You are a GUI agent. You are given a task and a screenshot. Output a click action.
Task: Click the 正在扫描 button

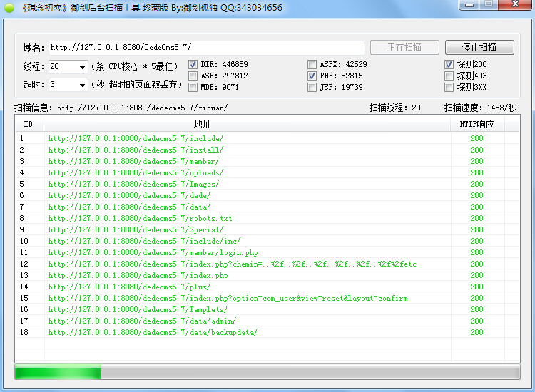pyautogui.click(x=404, y=48)
